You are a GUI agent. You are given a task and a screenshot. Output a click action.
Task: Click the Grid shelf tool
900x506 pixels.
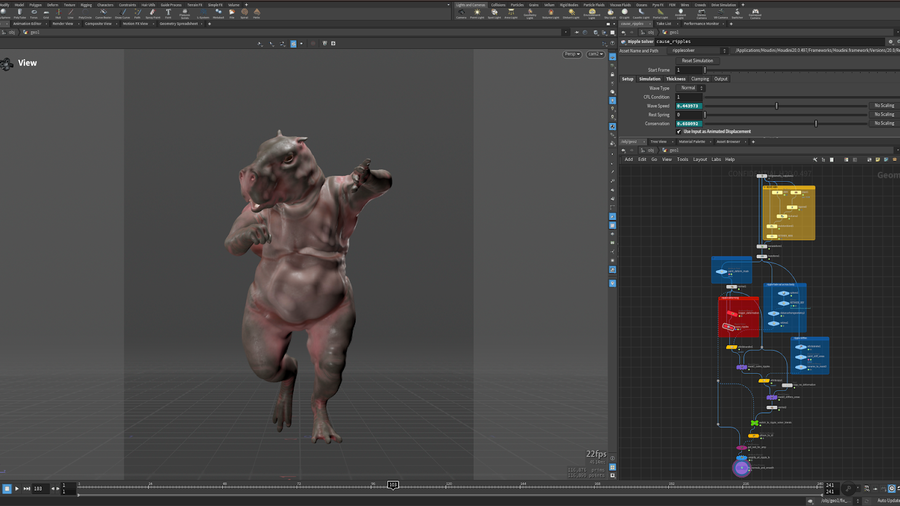46,14
